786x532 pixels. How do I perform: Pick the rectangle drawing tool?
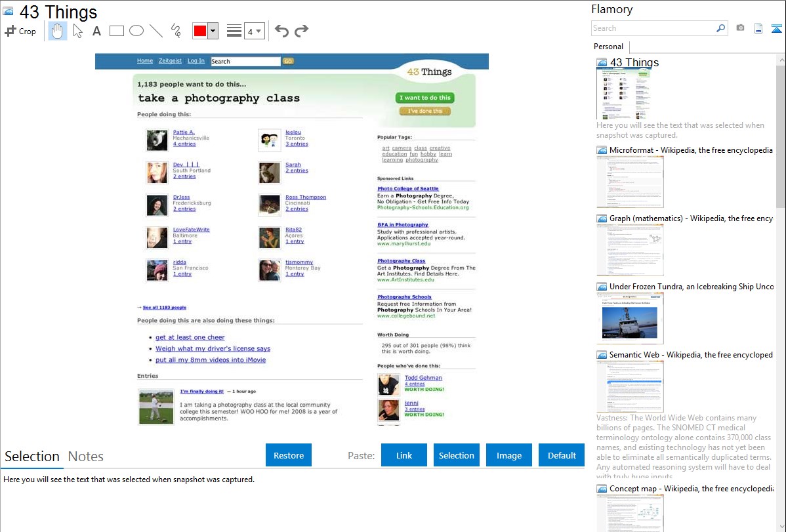click(x=116, y=31)
